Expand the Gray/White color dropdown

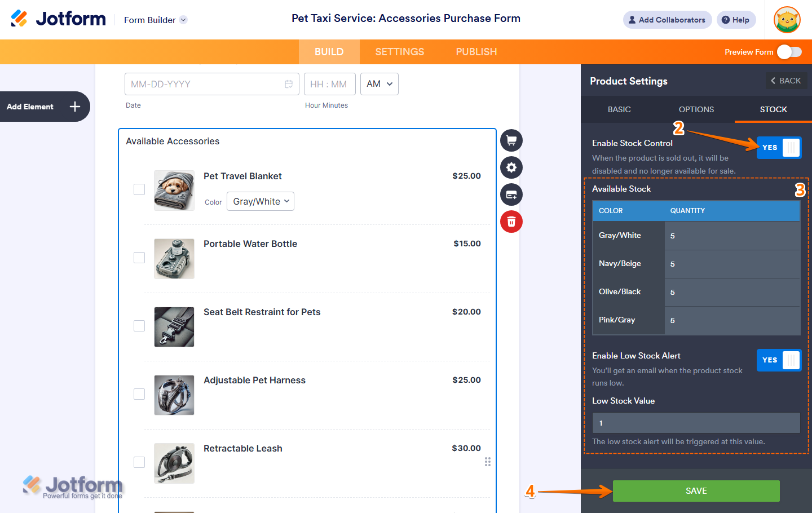click(x=261, y=201)
